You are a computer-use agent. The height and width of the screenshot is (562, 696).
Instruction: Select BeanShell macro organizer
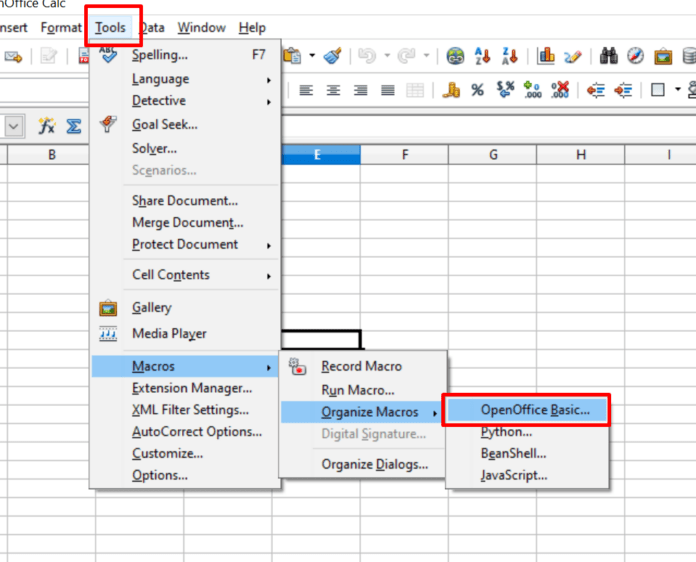pos(527,453)
